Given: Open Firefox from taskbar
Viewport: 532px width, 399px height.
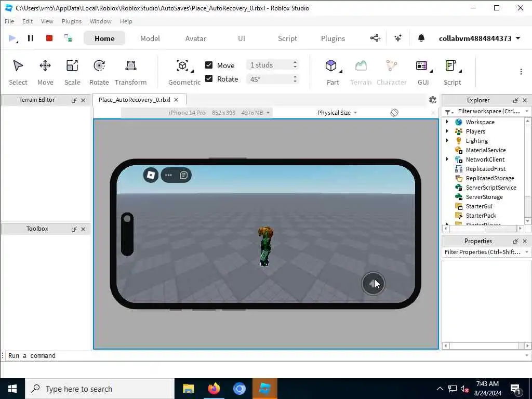Looking at the screenshot, I should pos(214,389).
